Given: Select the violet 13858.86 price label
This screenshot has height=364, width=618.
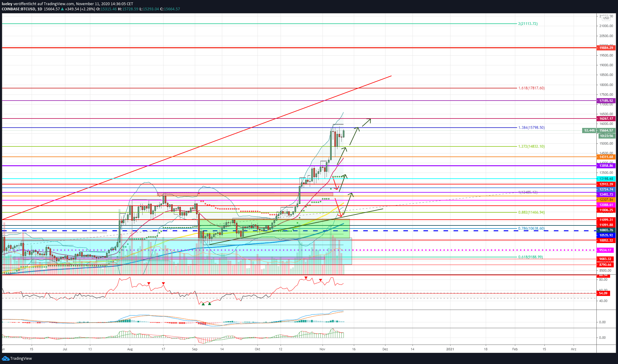Looking at the screenshot, I should pyautogui.click(x=606, y=166).
